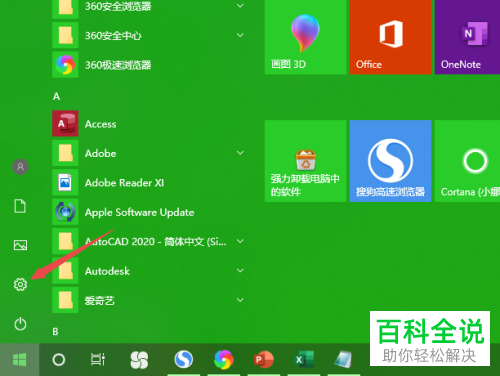Expand the 360安全中心 folder chevron
500x376 pixels.
click(240, 35)
